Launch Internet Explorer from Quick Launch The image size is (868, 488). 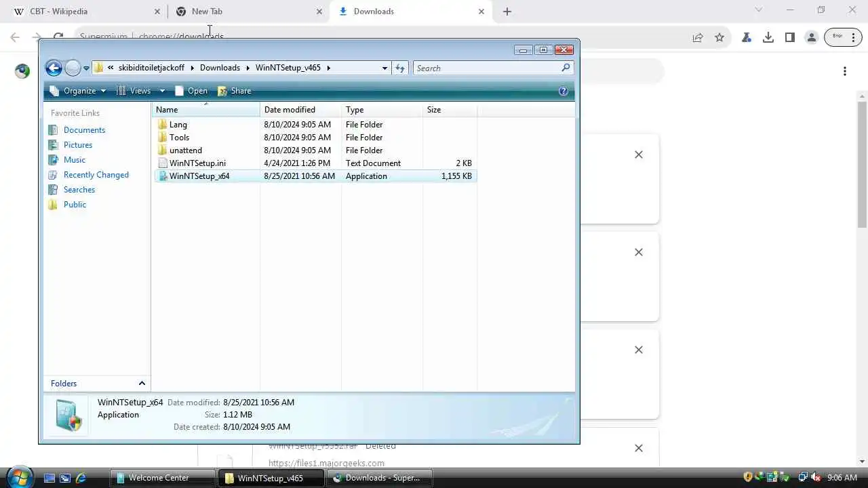81,479
